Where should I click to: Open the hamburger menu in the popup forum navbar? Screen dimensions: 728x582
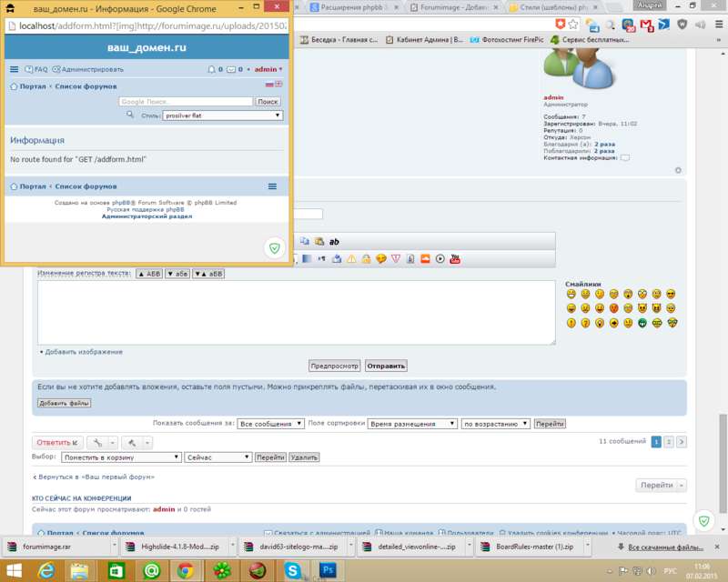15,69
